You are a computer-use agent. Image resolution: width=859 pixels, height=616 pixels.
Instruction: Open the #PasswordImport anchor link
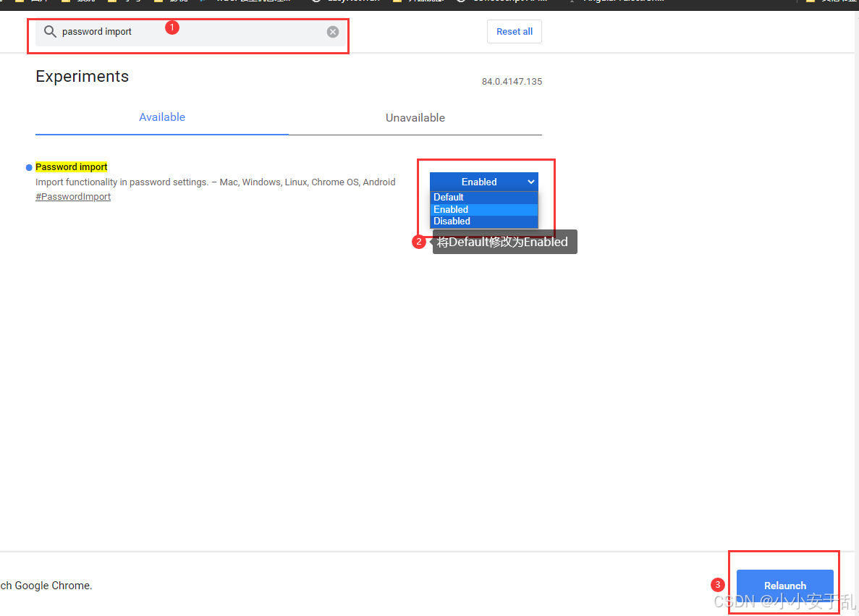(73, 197)
